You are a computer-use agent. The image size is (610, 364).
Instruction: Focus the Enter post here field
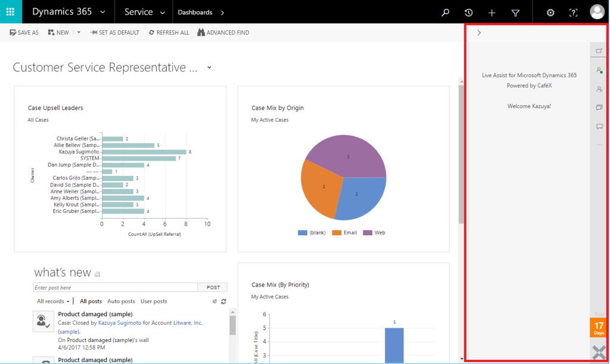coord(115,287)
